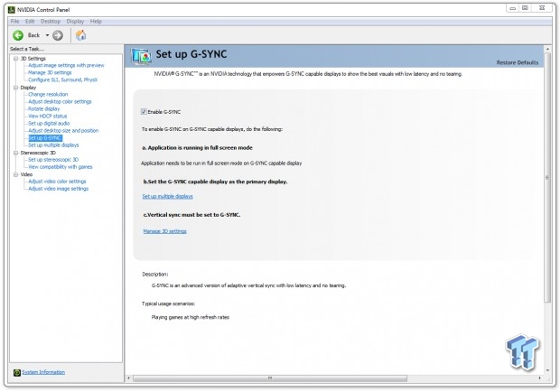Collapse the 3D Settings tree node
The image size is (560, 392).
coord(15,58)
